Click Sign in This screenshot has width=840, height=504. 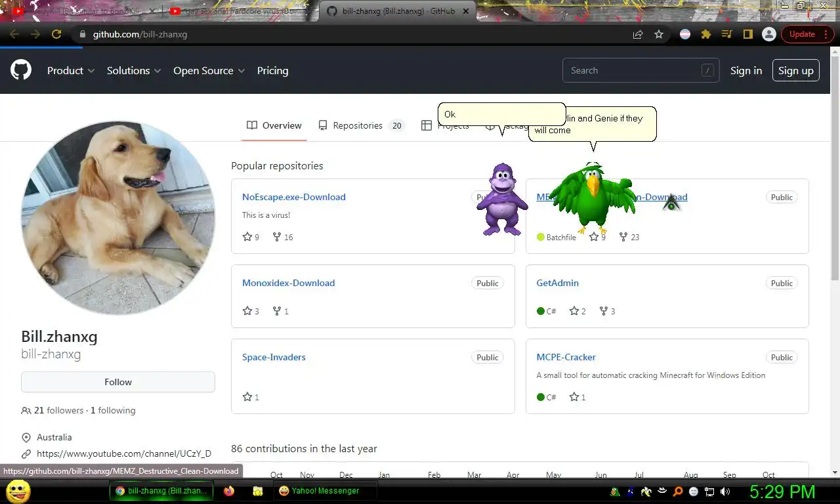tap(746, 70)
